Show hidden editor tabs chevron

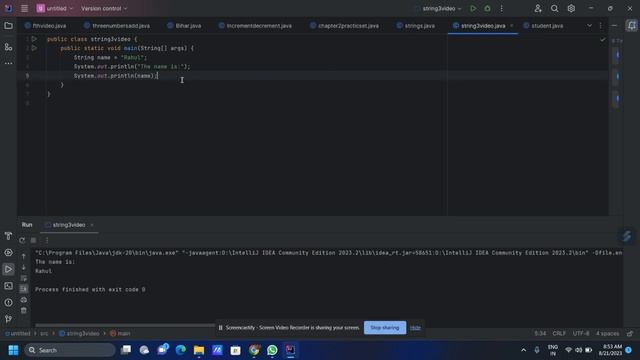pos(589,26)
